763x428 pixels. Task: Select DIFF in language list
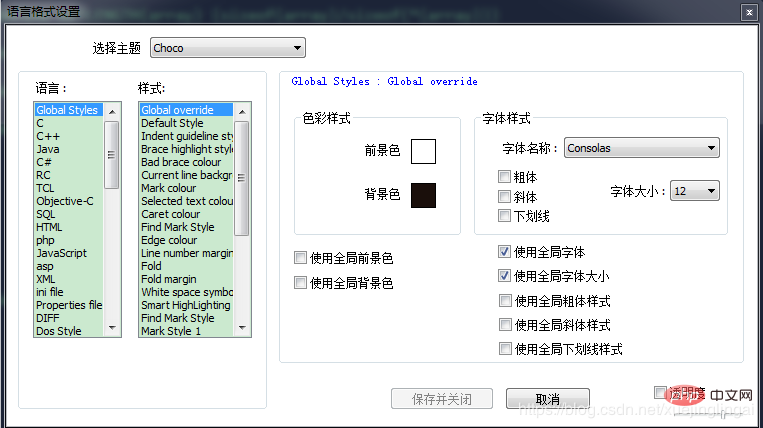69,318
